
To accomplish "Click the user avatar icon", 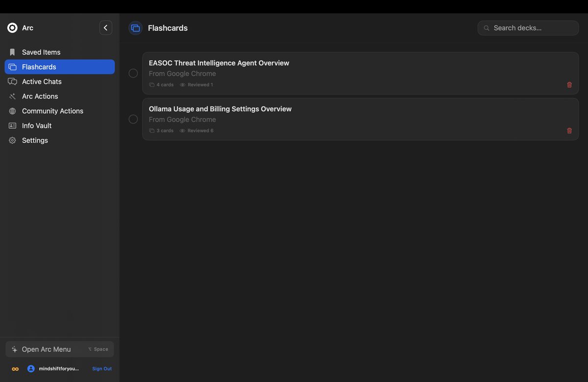I will [31, 369].
